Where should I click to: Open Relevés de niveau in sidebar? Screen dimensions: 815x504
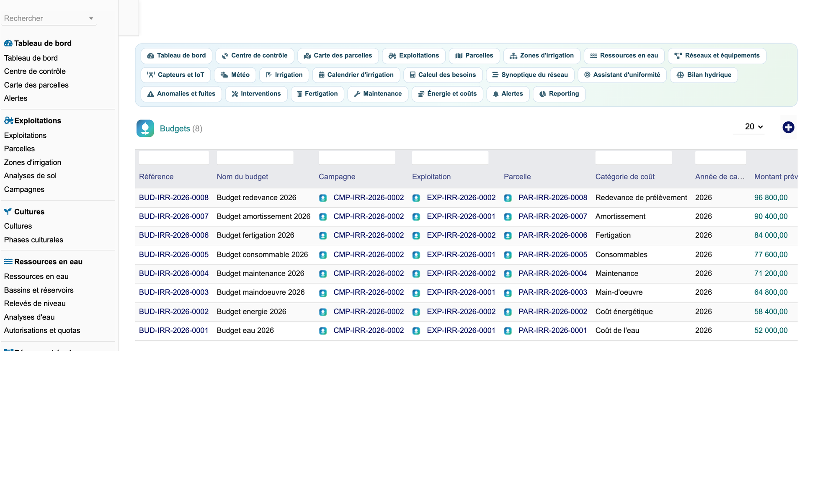(35, 303)
